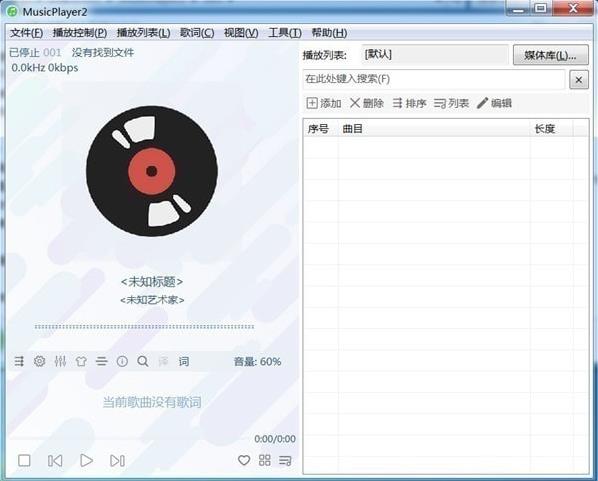Open the 视图(V) menu
This screenshot has width=598, height=481.
[241, 33]
